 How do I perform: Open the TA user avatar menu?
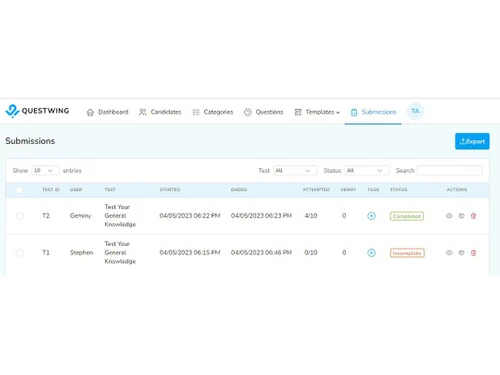[x=415, y=111]
